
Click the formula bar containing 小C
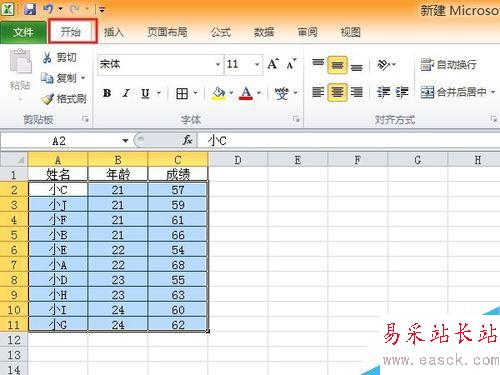[349, 141]
